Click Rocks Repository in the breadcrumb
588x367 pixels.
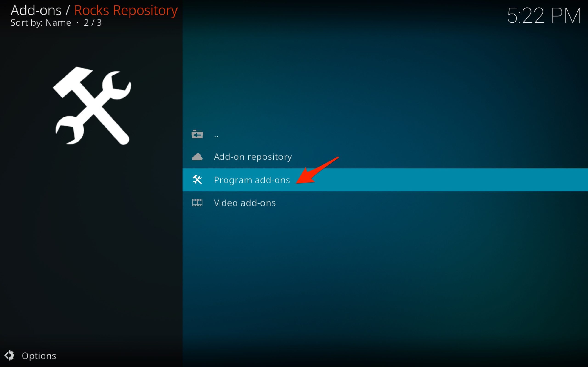click(125, 10)
